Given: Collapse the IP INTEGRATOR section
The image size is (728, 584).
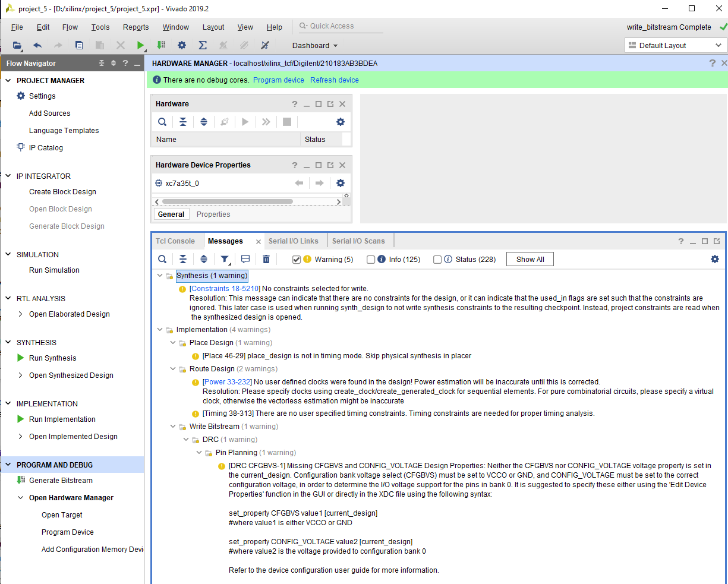Looking at the screenshot, I should click(x=8, y=176).
